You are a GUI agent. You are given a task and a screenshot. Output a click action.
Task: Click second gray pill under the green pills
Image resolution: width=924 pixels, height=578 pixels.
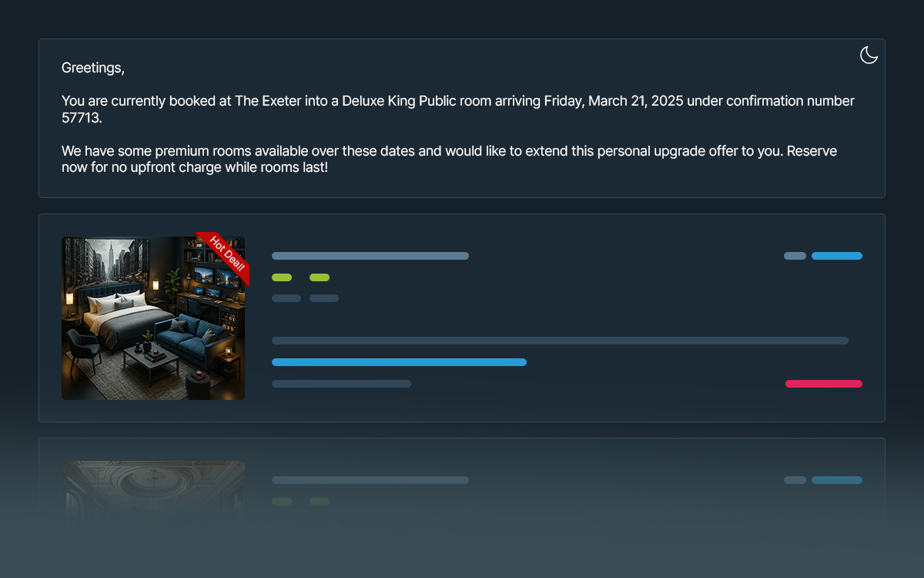point(324,298)
